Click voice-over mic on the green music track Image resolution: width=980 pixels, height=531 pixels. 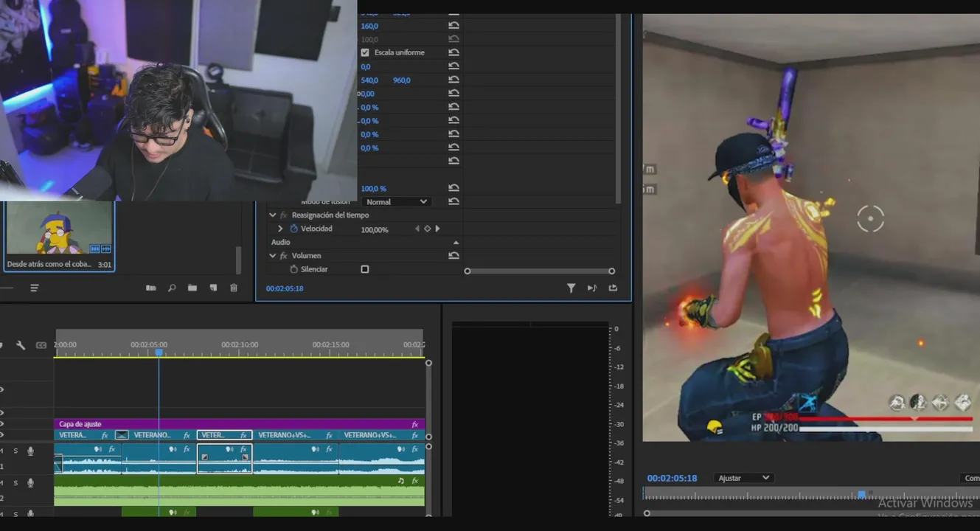pyautogui.click(x=30, y=483)
